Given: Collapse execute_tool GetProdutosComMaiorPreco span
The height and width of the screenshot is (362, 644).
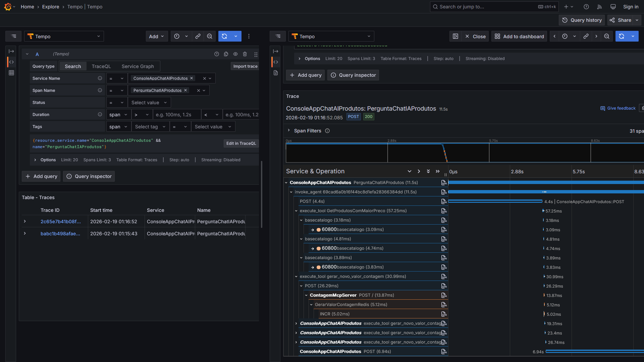Looking at the screenshot, I should 296,211.
